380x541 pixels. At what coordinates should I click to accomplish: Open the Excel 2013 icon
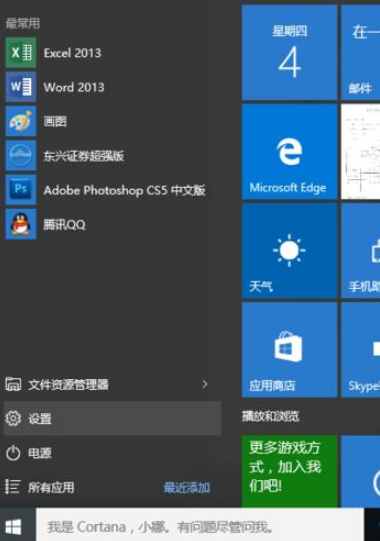pos(21,52)
